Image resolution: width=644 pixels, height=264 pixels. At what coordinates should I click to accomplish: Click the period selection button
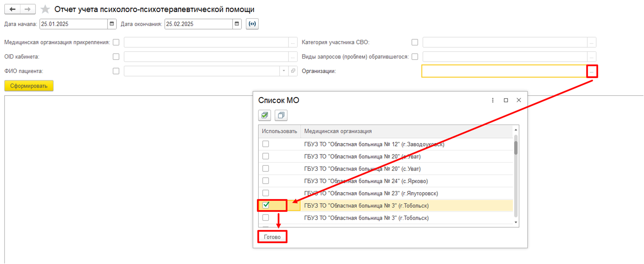click(x=252, y=24)
